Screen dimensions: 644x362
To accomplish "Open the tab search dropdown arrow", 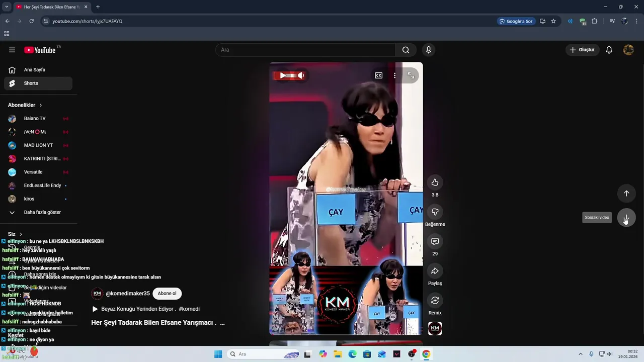I will (x=7, y=7).
